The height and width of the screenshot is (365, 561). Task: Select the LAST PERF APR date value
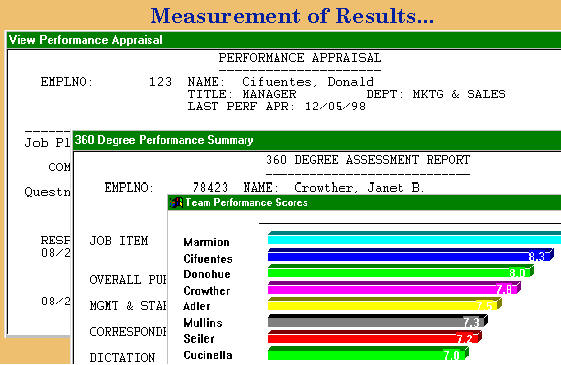pyautogui.click(x=335, y=106)
